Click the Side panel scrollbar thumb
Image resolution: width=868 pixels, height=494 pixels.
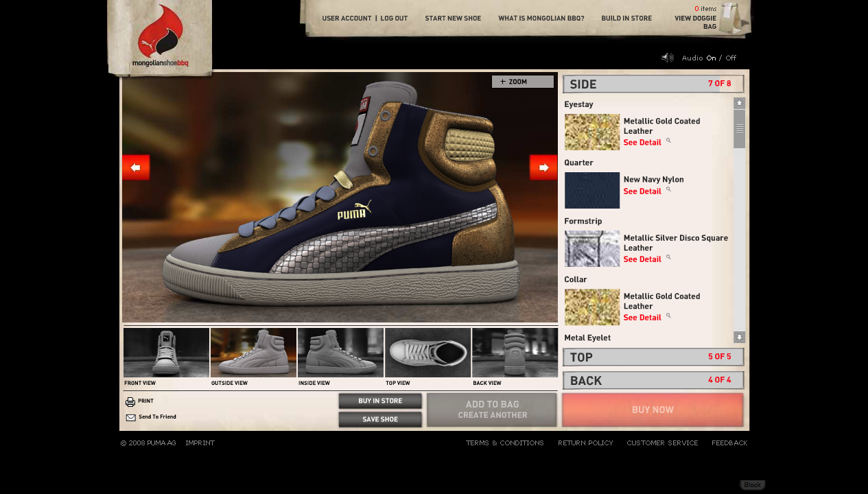pyautogui.click(x=739, y=129)
